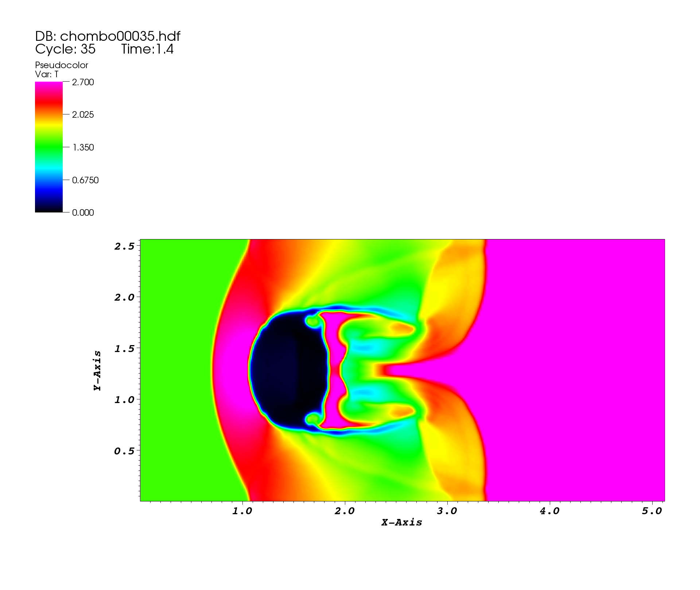
Task: Click the X-axis tick label 4.0
Action: point(549,511)
